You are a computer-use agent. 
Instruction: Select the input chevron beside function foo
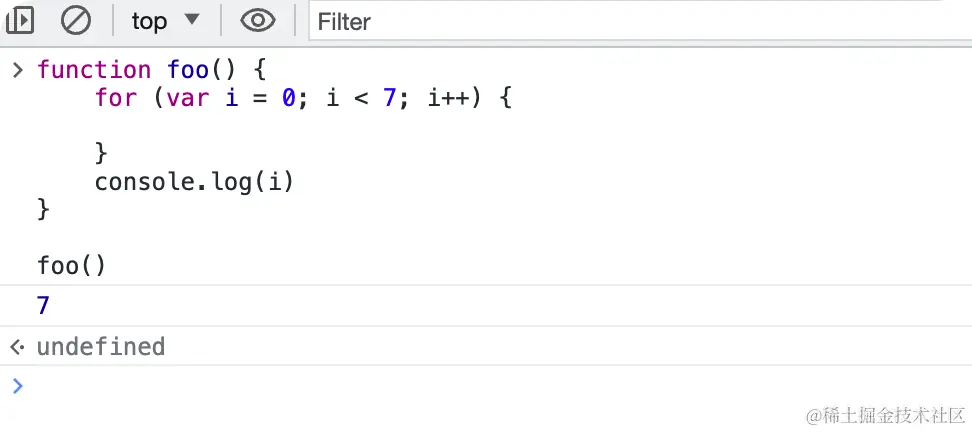click(x=17, y=70)
